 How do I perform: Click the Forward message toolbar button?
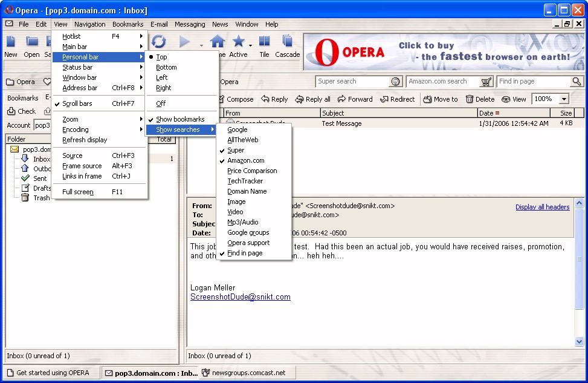point(355,99)
